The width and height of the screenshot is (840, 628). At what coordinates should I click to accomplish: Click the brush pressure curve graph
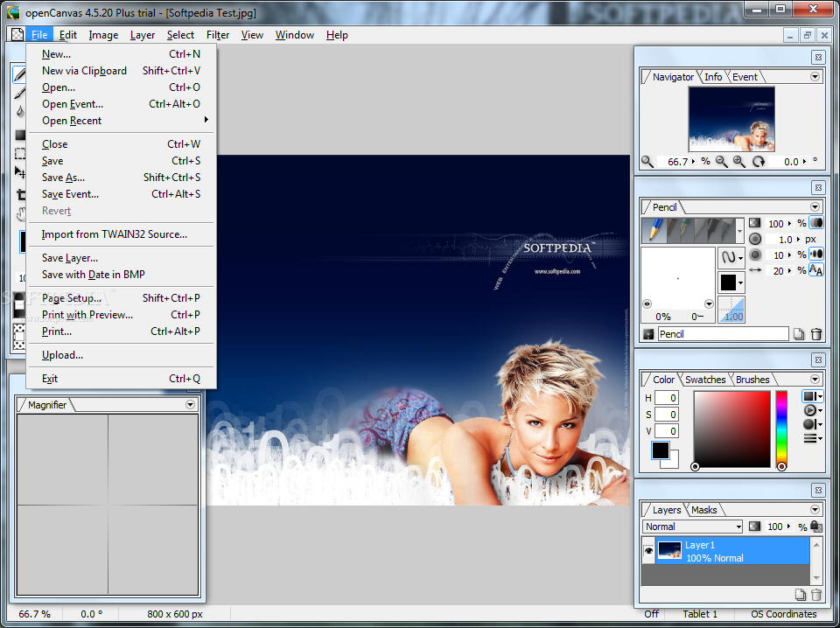point(731,309)
